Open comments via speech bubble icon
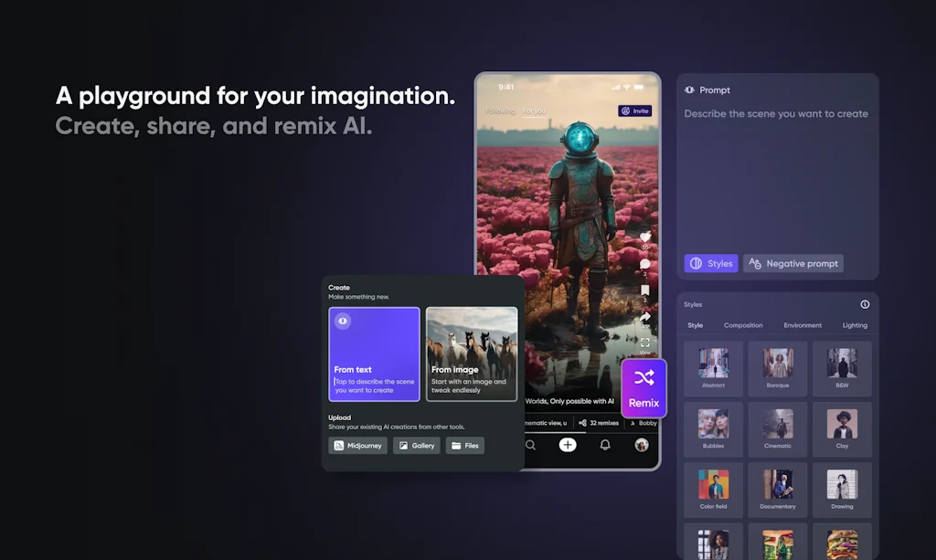The width and height of the screenshot is (936, 560). tap(644, 264)
